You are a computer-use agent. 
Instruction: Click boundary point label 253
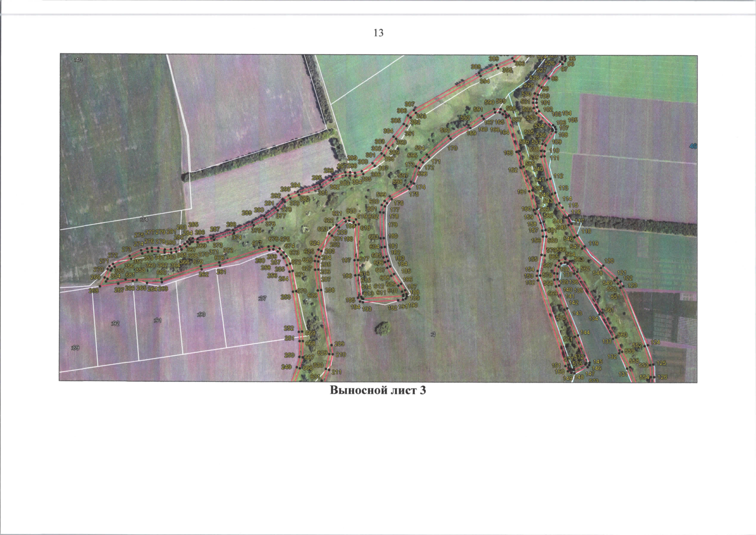[x=285, y=297]
